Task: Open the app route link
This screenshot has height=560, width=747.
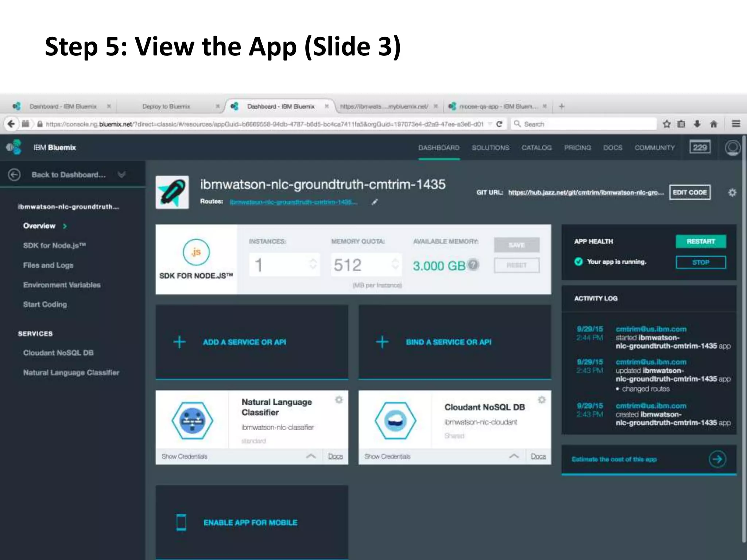Action: (293, 202)
